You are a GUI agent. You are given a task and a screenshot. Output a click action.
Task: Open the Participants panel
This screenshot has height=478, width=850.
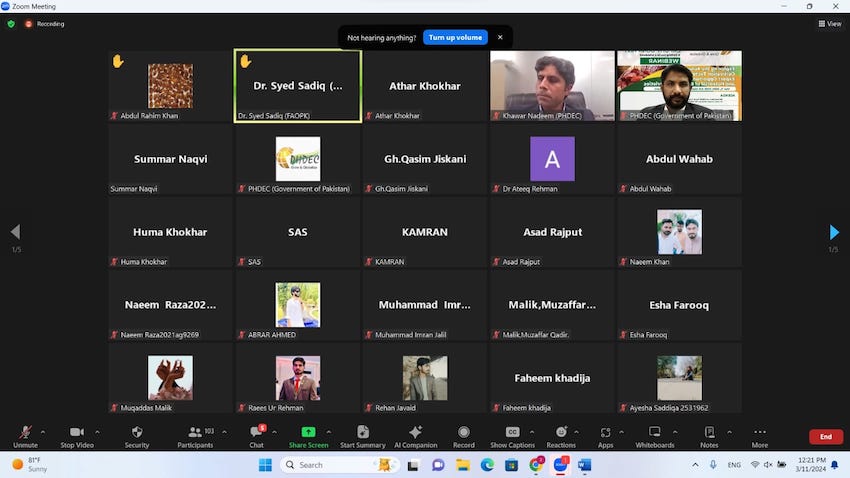click(x=195, y=435)
